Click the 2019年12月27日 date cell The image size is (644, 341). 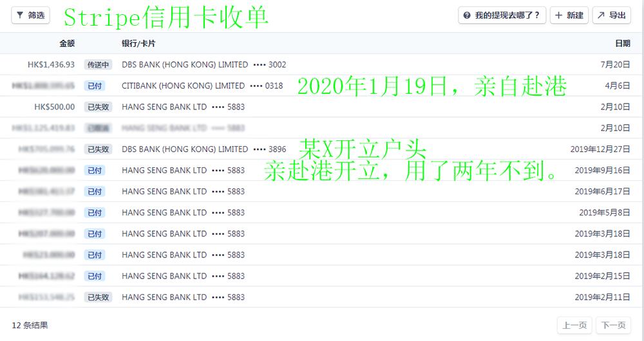pyautogui.click(x=600, y=149)
